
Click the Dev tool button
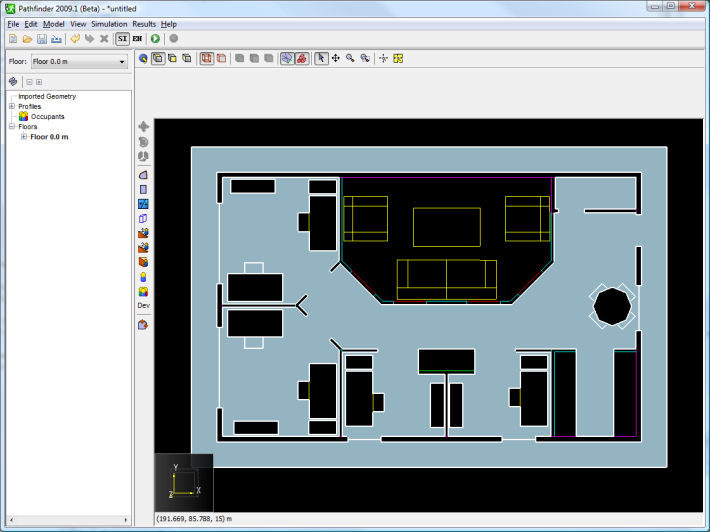(x=144, y=306)
